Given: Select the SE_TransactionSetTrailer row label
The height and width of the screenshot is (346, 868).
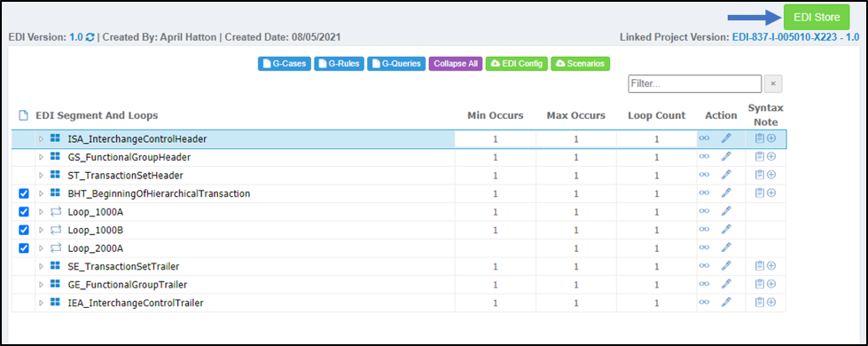Looking at the screenshot, I should tap(123, 267).
